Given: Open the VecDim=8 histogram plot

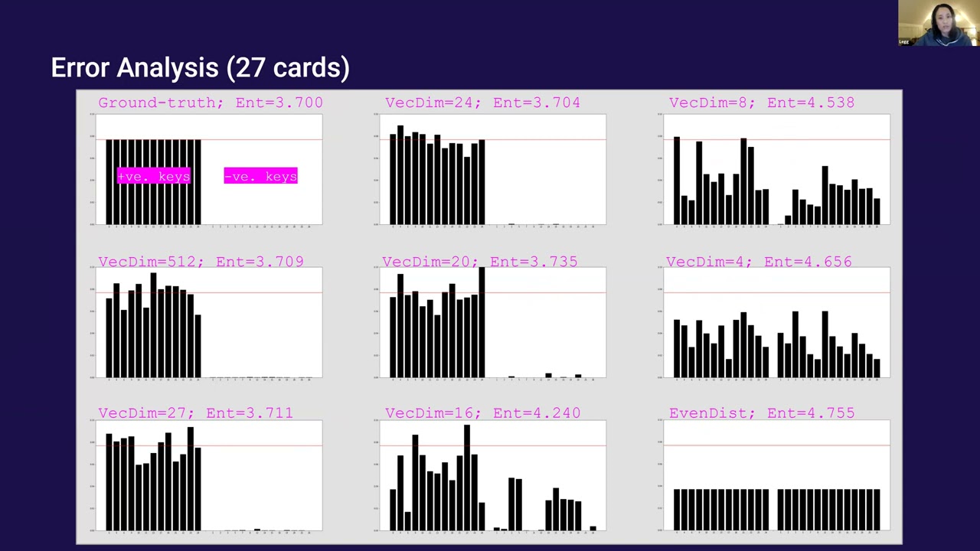Looking at the screenshot, I should point(776,170).
